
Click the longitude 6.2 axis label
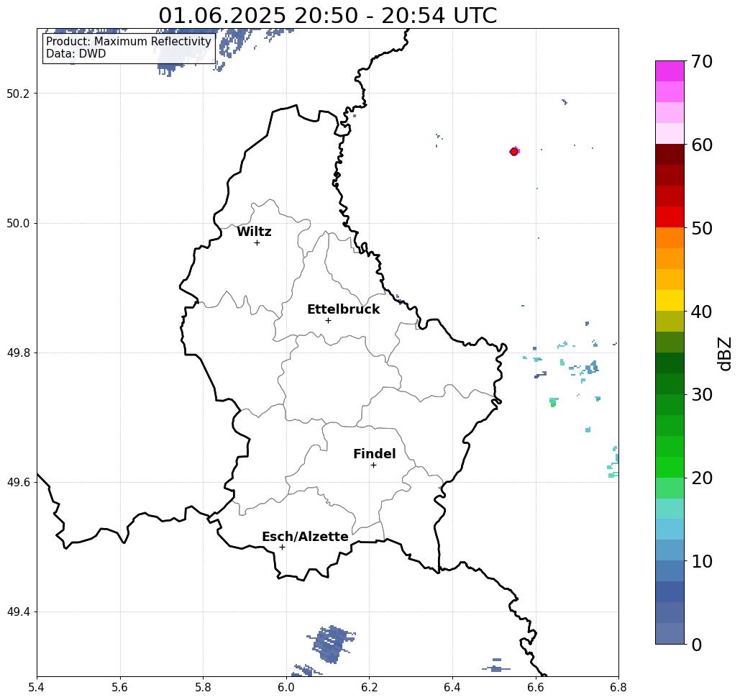[369, 687]
